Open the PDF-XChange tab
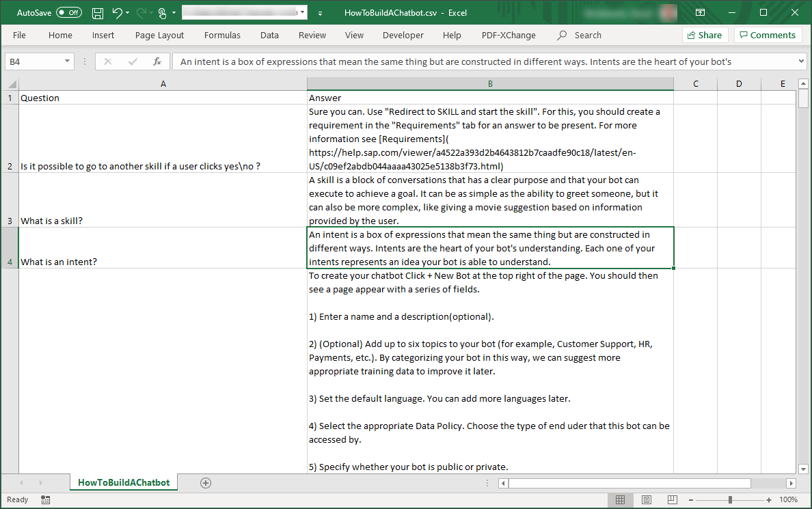 [509, 36]
